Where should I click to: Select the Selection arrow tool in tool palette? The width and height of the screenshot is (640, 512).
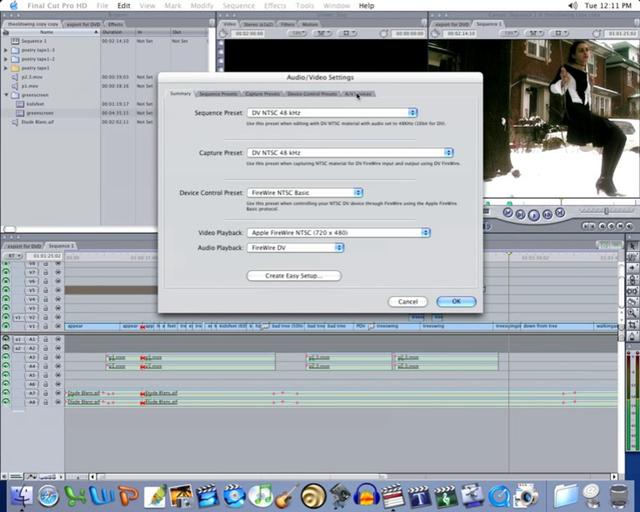pos(632,246)
